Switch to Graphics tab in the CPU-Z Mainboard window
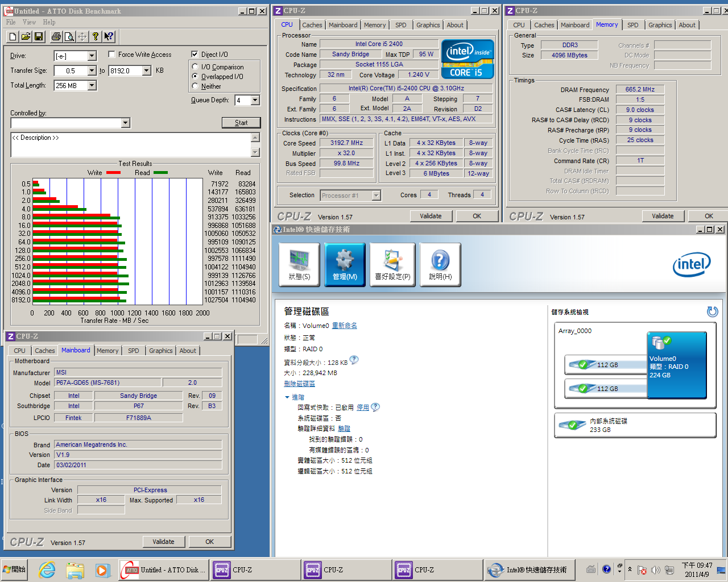 [160, 351]
